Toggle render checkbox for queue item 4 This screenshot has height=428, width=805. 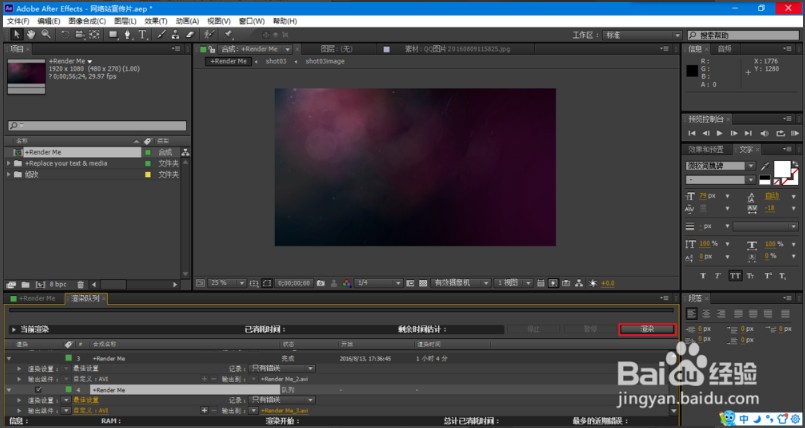(x=39, y=389)
